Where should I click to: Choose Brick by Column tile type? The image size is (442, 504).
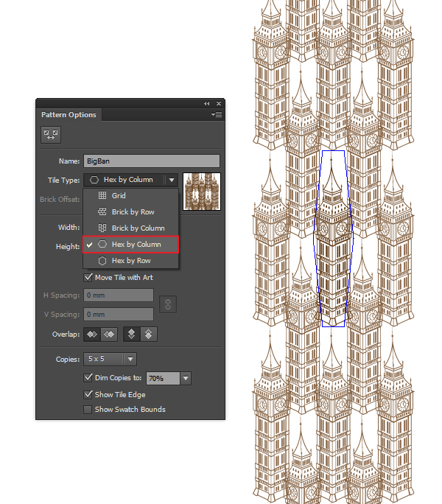pyautogui.click(x=130, y=228)
